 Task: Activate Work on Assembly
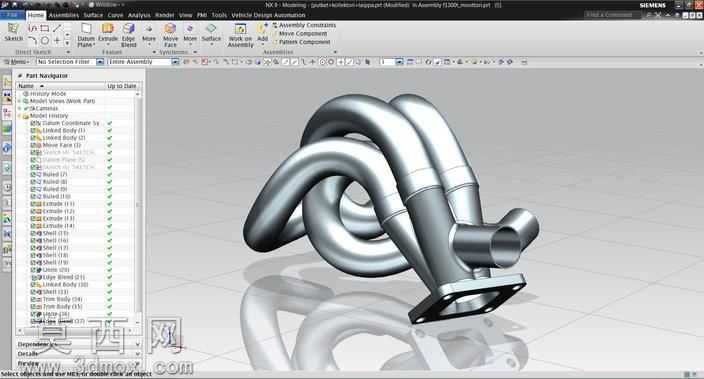point(241,35)
